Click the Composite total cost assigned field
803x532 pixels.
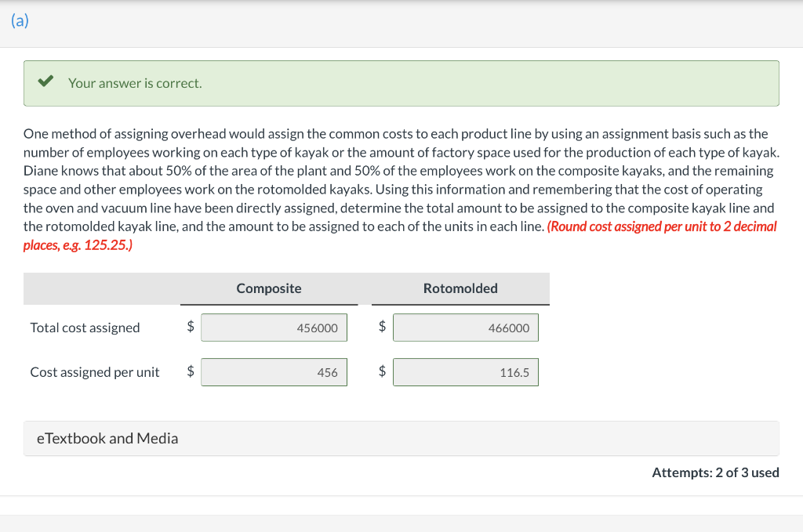[x=274, y=328]
